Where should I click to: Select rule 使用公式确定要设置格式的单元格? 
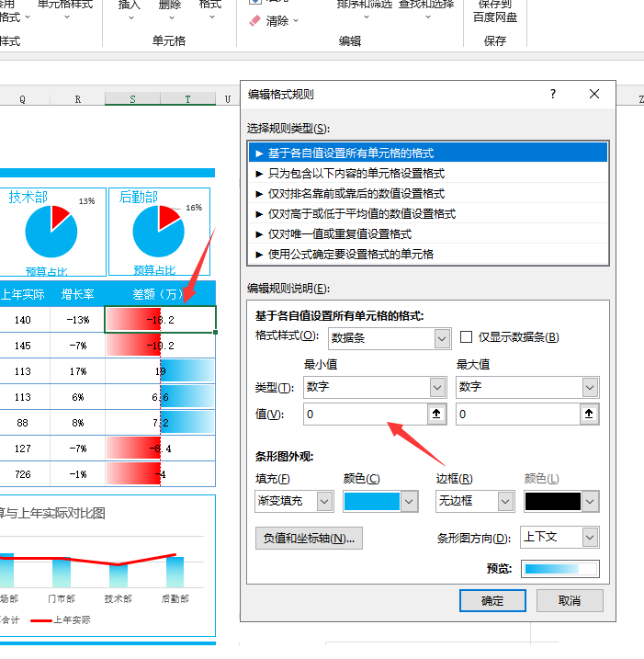coord(428,254)
